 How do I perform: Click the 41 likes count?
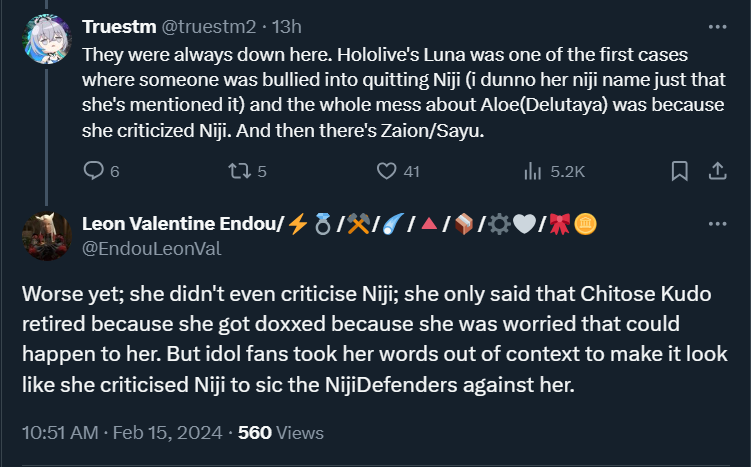410,171
